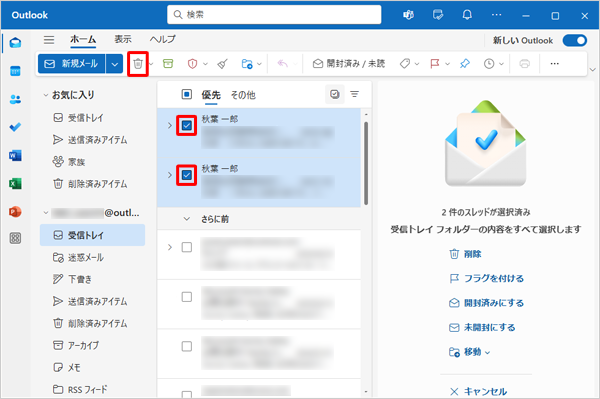Click the 検索 search box
This screenshot has width=600, height=399.
coord(274,15)
